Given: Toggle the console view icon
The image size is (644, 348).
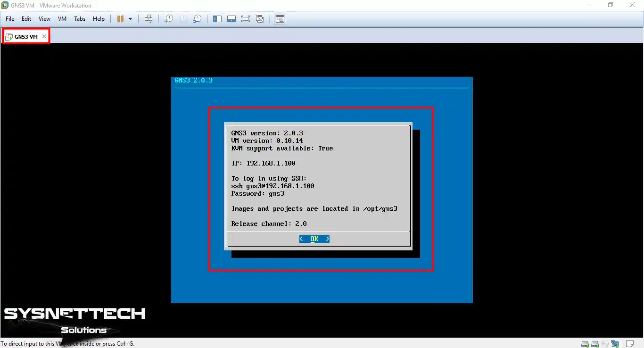Looking at the screenshot, I should [x=280, y=19].
